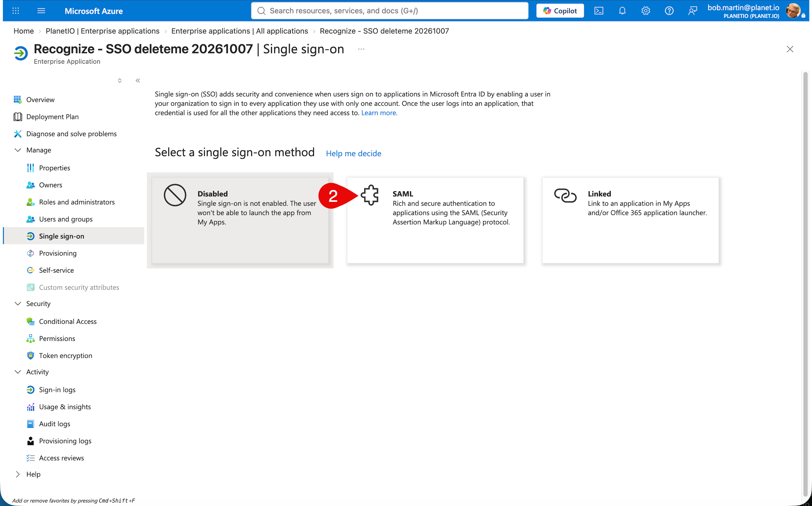Open the feedback icon in top bar

693,11
